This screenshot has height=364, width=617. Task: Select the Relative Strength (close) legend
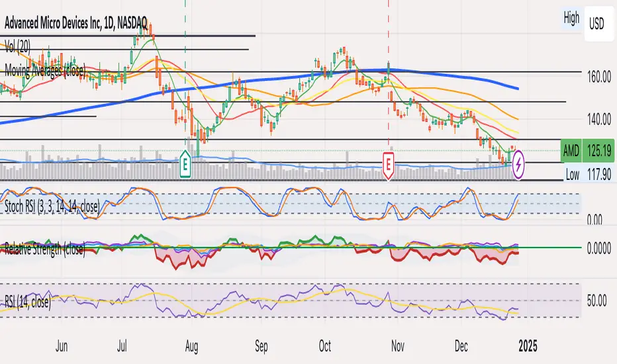point(45,249)
